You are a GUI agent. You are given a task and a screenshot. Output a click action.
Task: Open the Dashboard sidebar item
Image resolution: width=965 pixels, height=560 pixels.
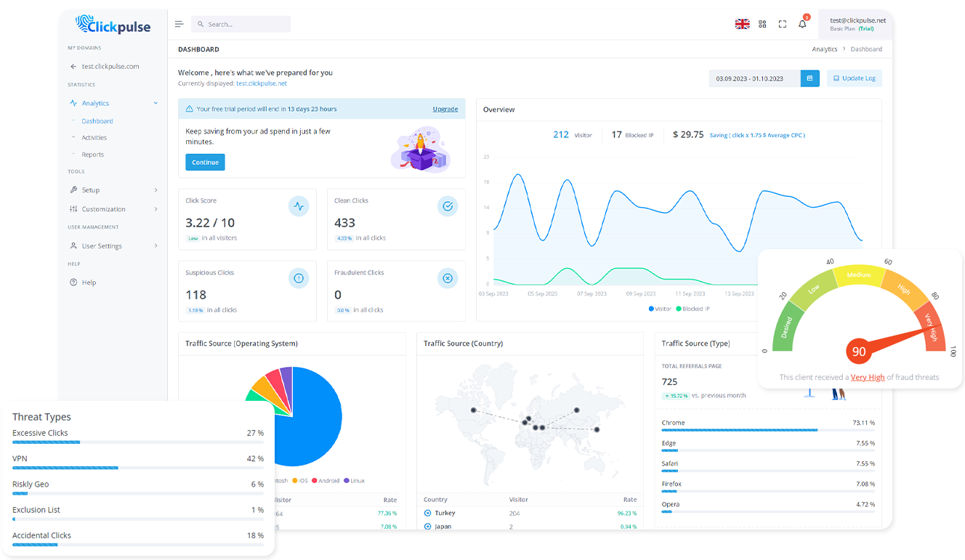click(97, 121)
